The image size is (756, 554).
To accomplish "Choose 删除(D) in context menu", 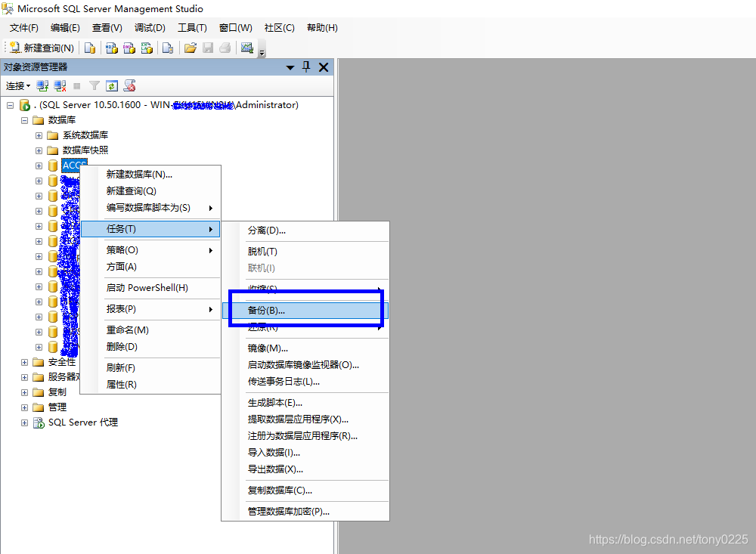I will tap(150, 347).
